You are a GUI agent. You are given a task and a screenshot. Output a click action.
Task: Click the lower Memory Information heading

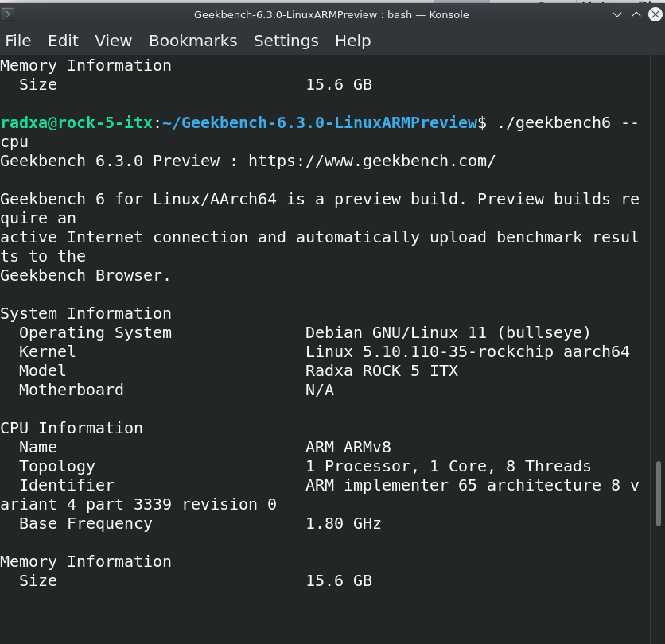click(86, 562)
